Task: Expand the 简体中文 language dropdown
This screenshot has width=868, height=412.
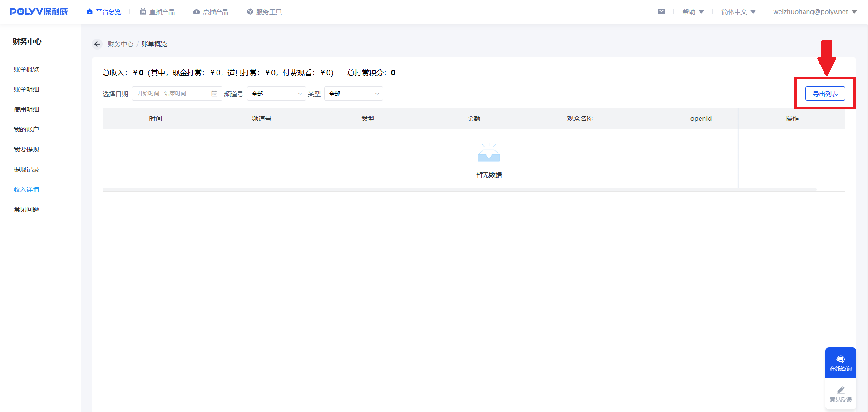Action: pyautogui.click(x=739, y=12)
